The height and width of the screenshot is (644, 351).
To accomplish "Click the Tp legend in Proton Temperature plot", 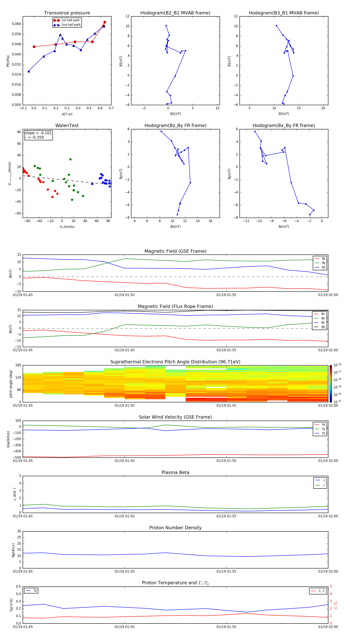I will (31, 591).
